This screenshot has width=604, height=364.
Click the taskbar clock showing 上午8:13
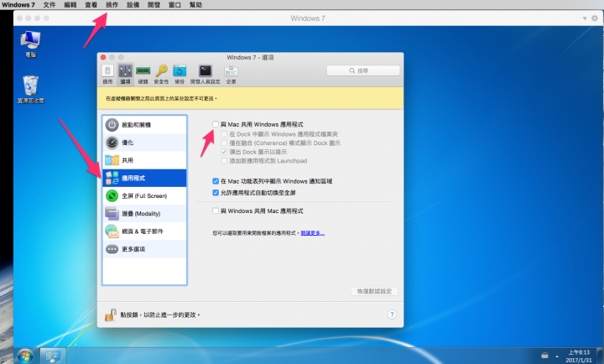[x=579, y=356]
